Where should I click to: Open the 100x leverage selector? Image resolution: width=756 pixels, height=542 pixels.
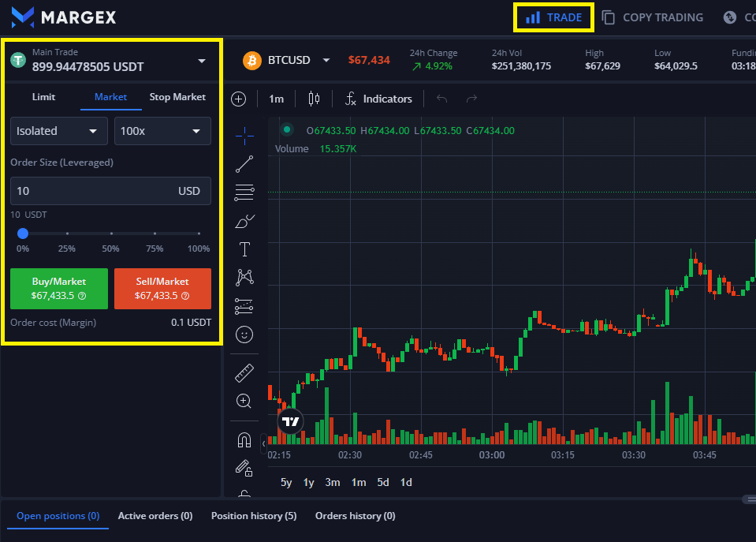click(162, 130)
